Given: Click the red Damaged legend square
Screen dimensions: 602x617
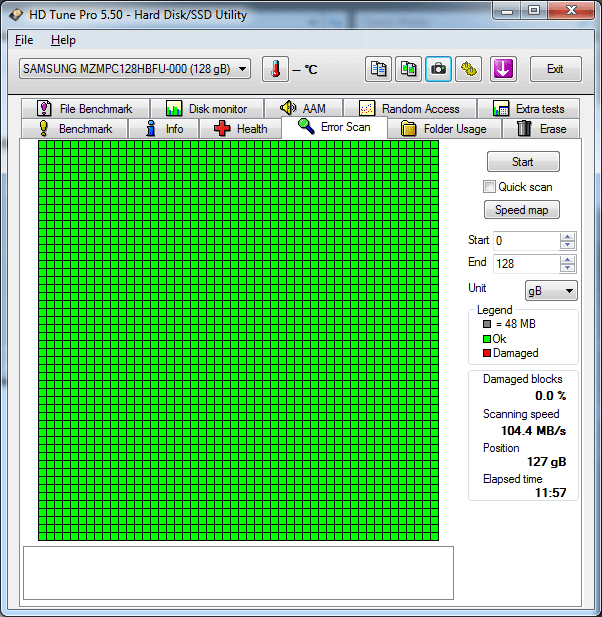Looking at the screenshot, I should (x=487, y=353).
